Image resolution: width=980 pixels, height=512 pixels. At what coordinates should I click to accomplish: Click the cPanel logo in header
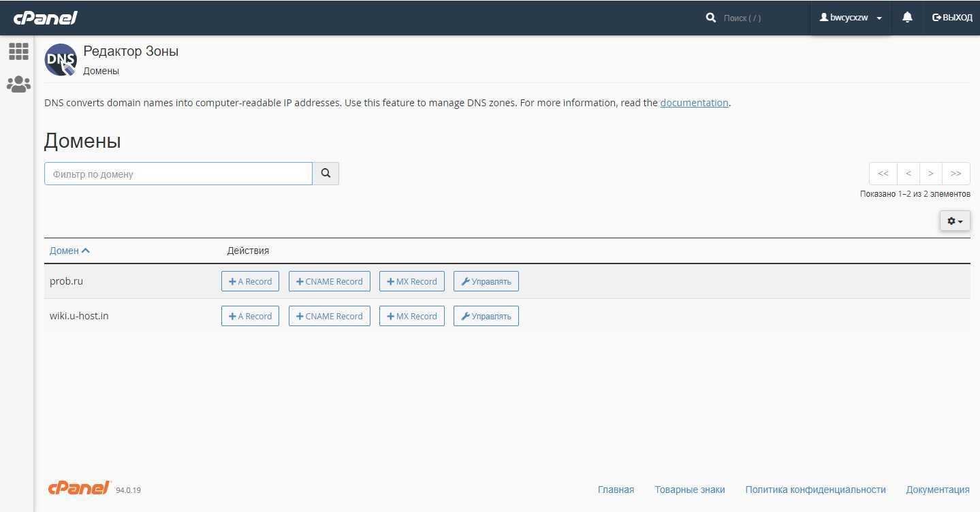pos(46,18)
